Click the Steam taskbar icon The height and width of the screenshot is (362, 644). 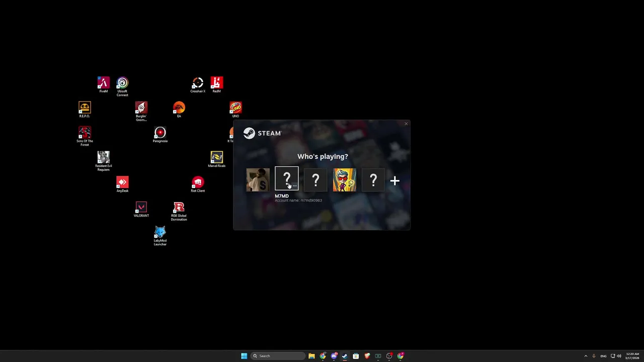345,356
